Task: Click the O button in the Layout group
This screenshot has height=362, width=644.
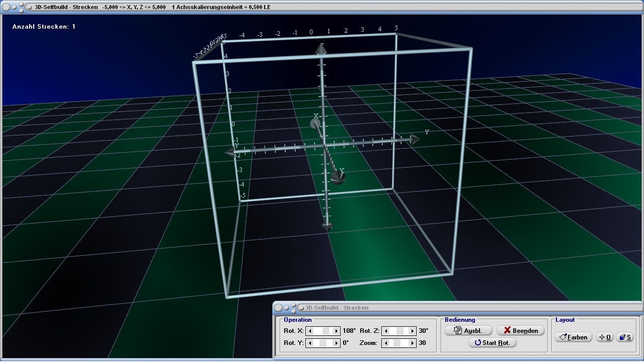Action: click(x=604, y=337)
